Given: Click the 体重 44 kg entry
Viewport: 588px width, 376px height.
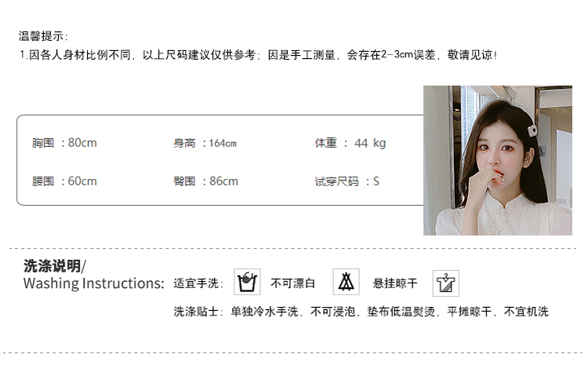Looking at the screenshot, I should click(350, 143).
